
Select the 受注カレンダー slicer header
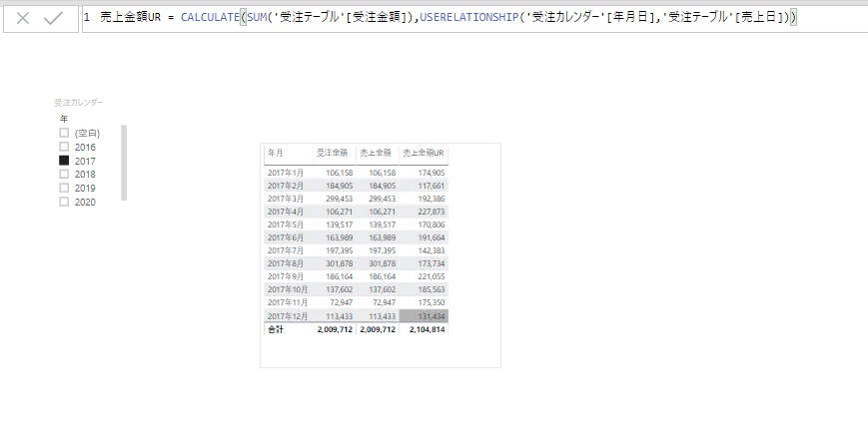pos(78,102)
